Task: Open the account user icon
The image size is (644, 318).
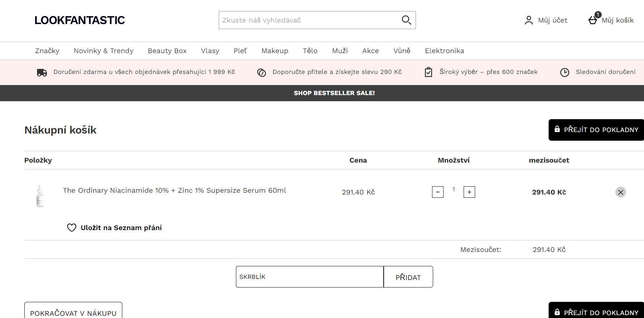Action: pyautogui.click(x=529, y=20)
